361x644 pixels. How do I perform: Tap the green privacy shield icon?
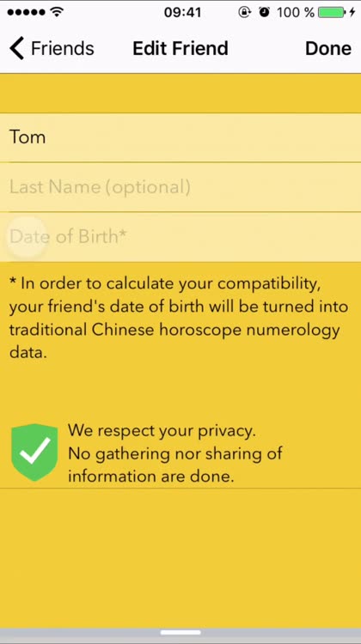click(34, 453)
